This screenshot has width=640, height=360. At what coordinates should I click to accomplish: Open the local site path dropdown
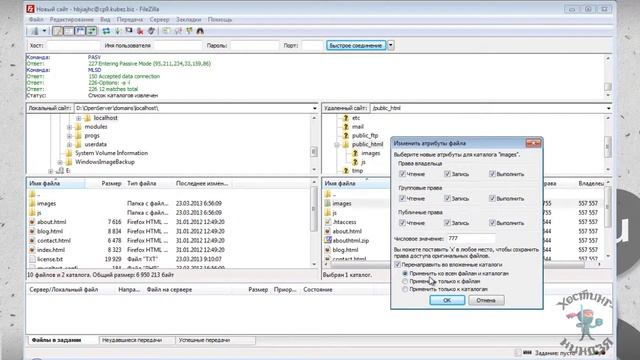tap(314, 108)
